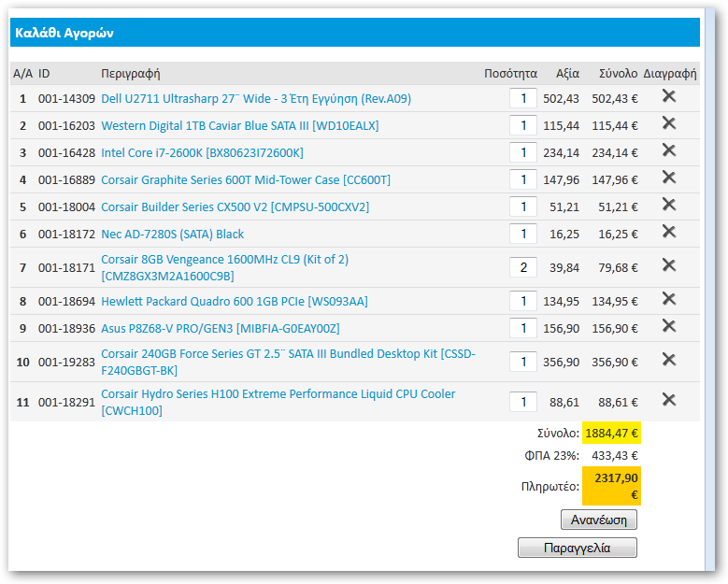Image resolution: width=728 pixels, height=584 pixels.
Task: Remove Corsair Graphite 600T case from cart
Action: [668, 178]
